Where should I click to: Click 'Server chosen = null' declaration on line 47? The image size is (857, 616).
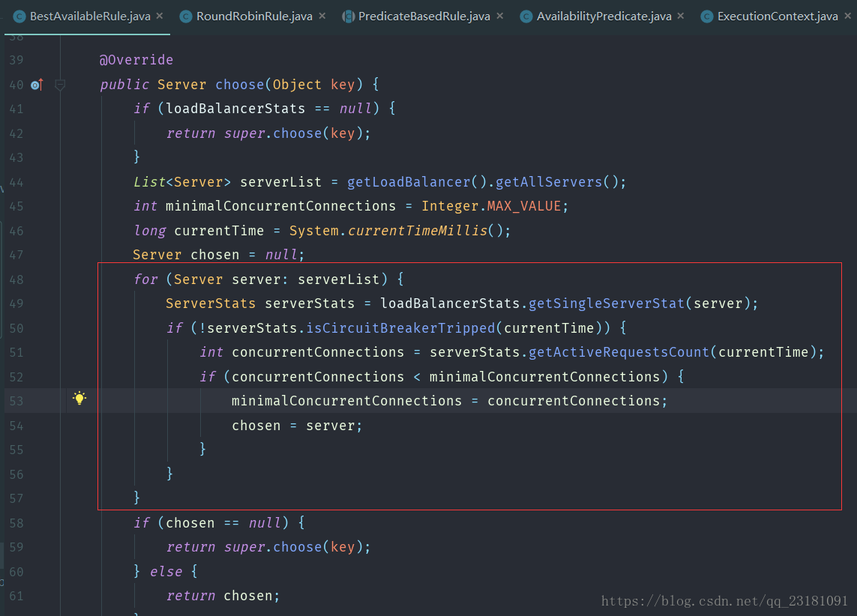(x=219, y=255)
